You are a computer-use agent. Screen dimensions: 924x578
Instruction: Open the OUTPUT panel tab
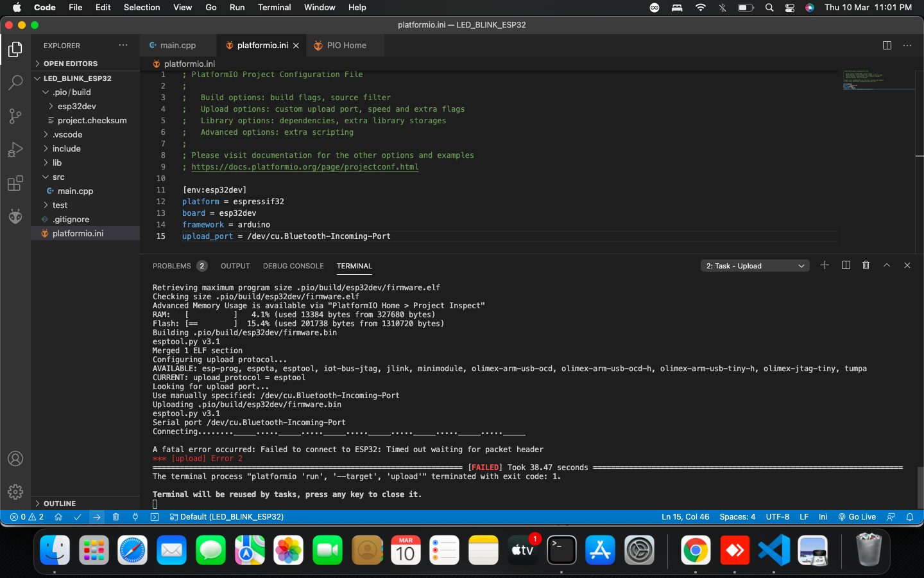pos(235,266)
